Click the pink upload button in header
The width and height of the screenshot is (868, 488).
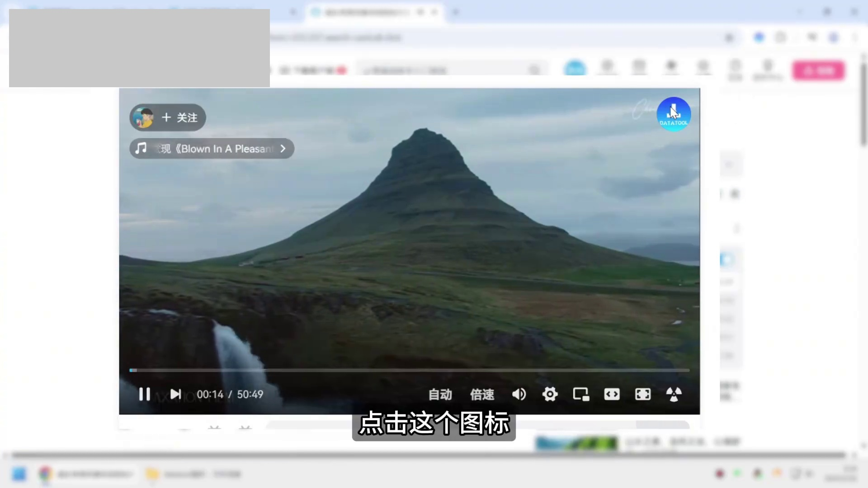tap(818, 70)
